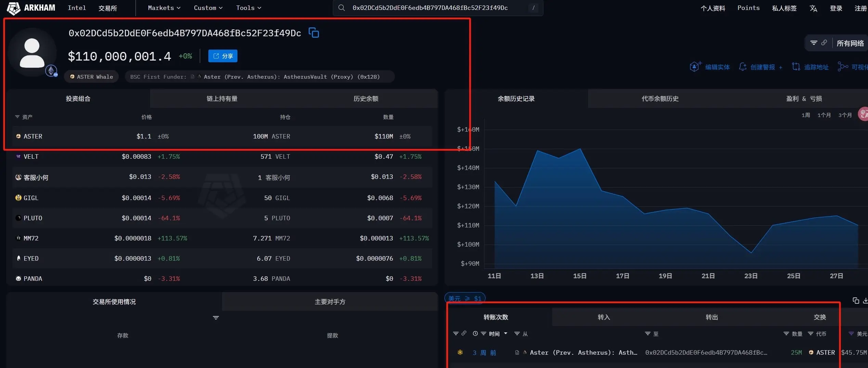Click the search magnifier icon
The width and height of the screenshot is (868, 368).
341,8
